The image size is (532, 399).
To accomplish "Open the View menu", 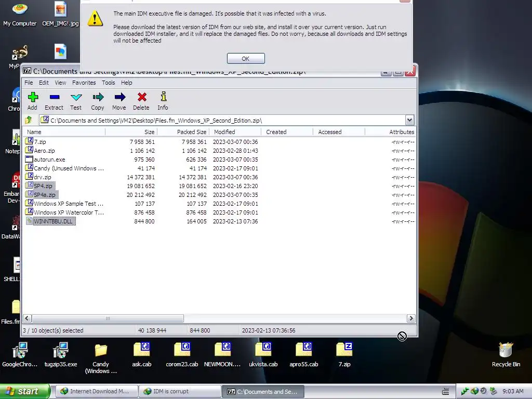I will 60,83.
